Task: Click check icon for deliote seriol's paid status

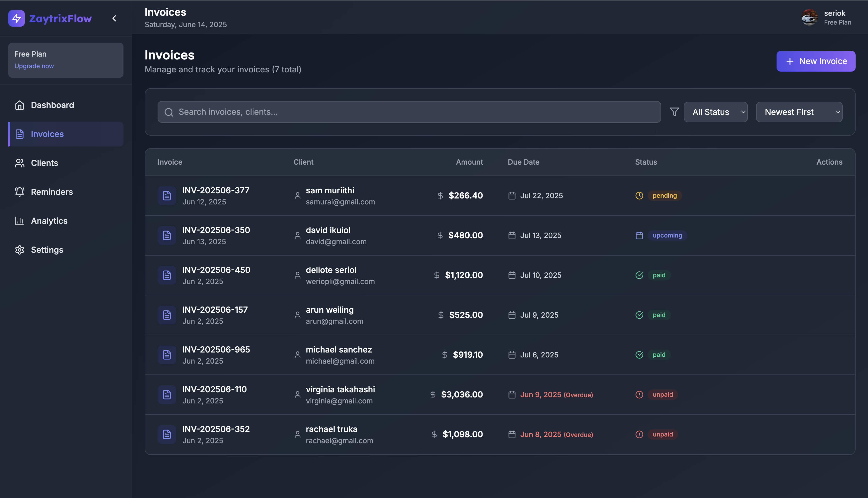Action: pyautogui.click(x=639, y=275)
